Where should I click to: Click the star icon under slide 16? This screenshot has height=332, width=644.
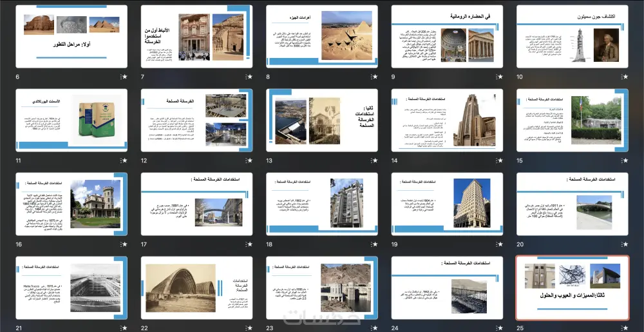coord(123,244)
